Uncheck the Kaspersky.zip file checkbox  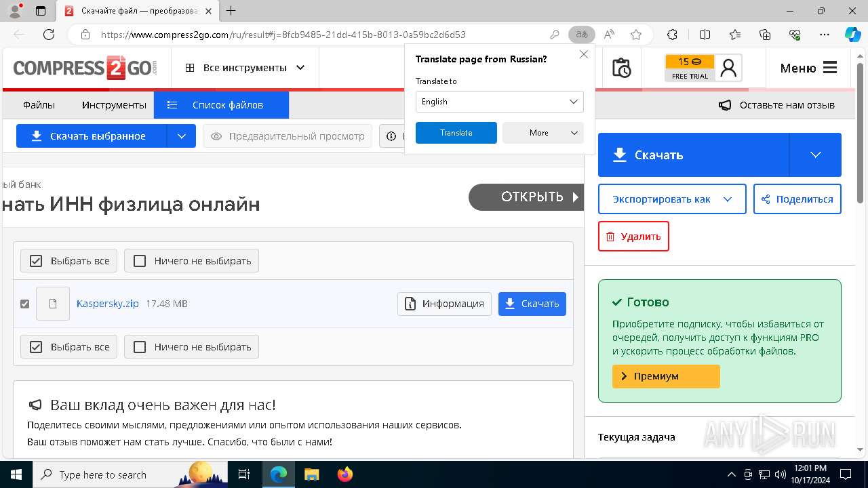coord(25,304)
